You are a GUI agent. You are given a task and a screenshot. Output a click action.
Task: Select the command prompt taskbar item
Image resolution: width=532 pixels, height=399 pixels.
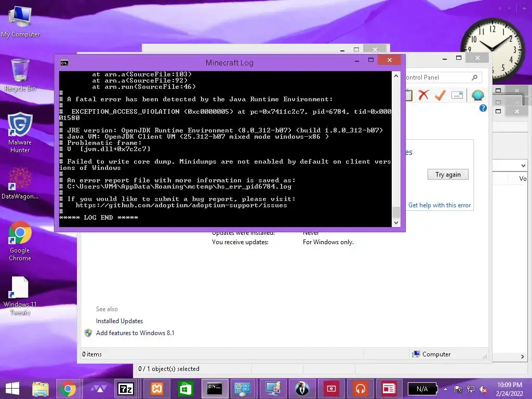click(215, 389)
